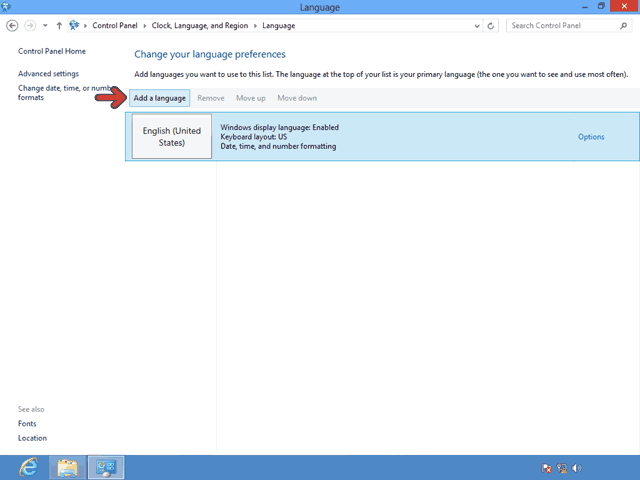This screenshot has height=480, width=640.
Task: Click the Remove button
Action: (x=211, y=98)
